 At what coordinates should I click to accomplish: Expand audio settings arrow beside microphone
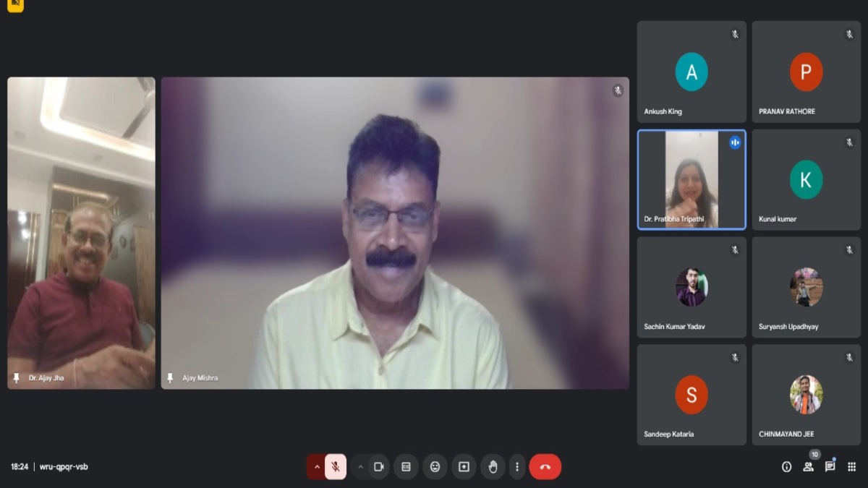(x=316, y=467)
